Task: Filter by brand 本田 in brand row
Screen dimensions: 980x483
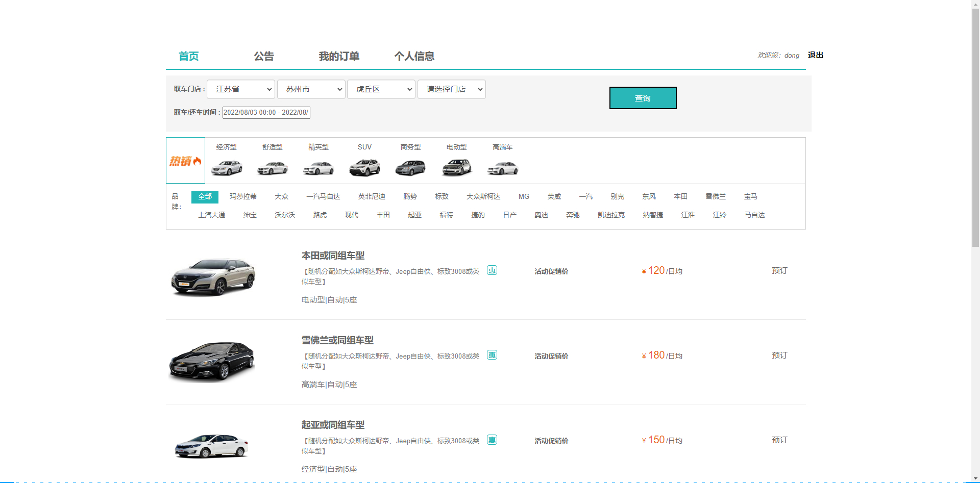Action: (681, 197)
